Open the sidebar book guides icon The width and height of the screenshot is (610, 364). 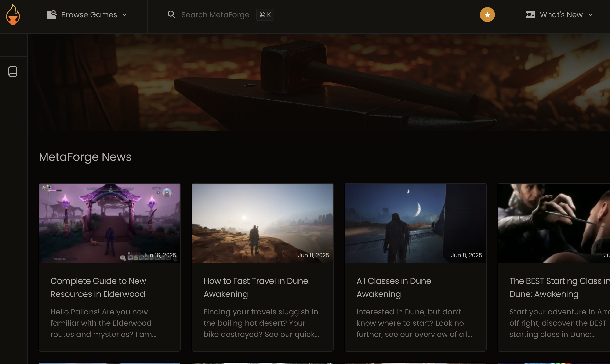point(13,72)
